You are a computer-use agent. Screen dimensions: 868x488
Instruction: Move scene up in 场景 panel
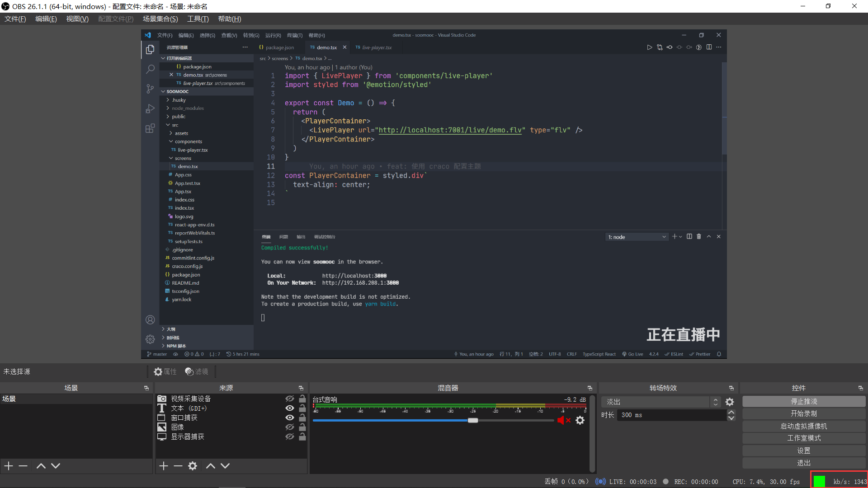[x=41, y=465]
